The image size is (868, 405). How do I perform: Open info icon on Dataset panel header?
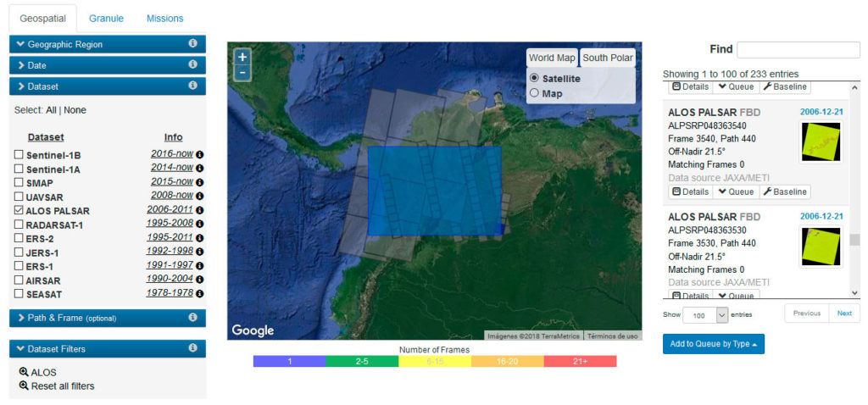(192, 86)
